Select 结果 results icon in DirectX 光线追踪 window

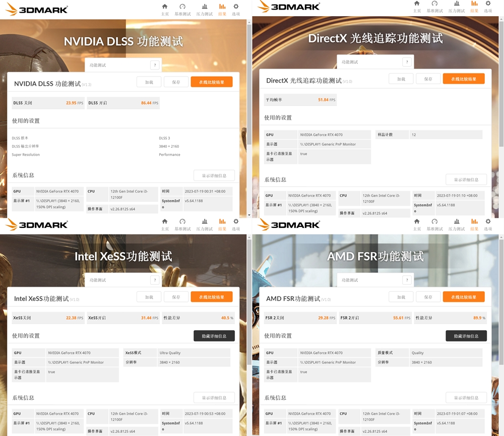474,3
